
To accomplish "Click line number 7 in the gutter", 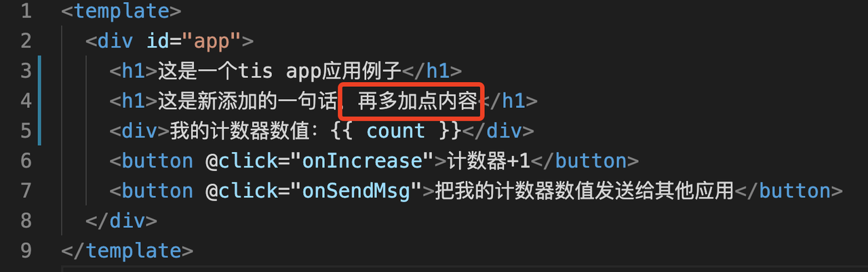I will [x=26, y=191].
